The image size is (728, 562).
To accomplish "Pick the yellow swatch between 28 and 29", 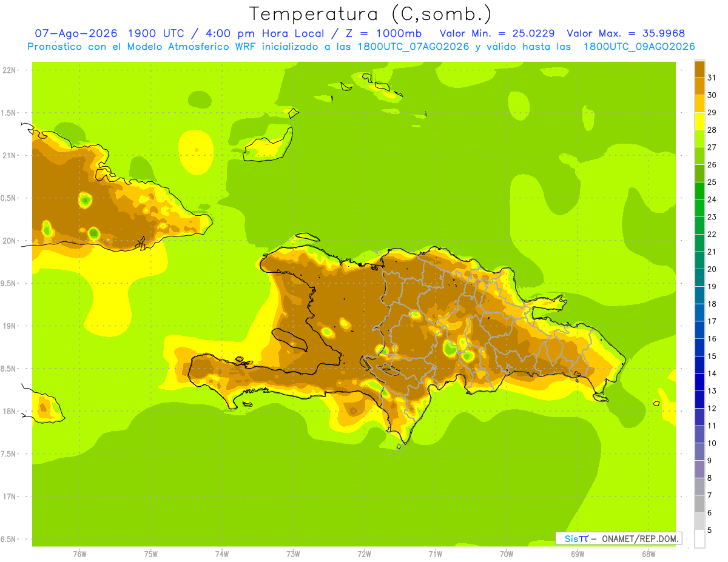I will tap(699, 121).
